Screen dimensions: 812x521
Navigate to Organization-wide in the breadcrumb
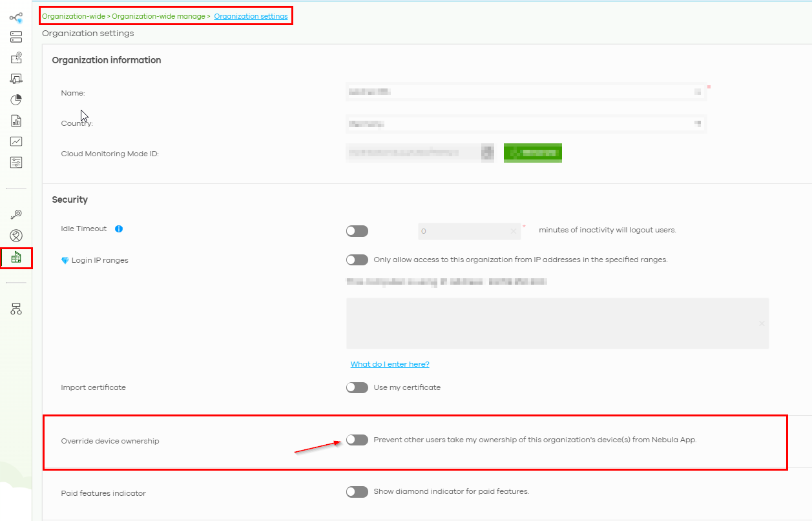pos(73,15)
